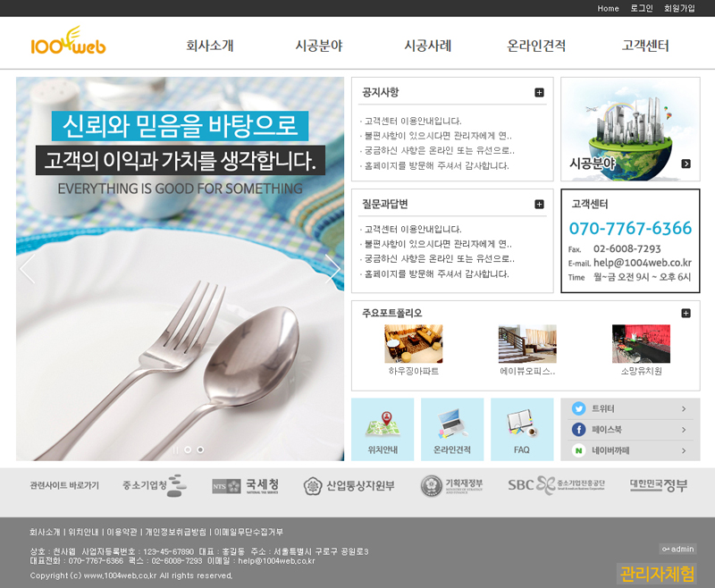Viewport: 715px width, 588px height.
Task: Expand the 주요포트폴리오 section with plus button
Action: pos(686,313)
